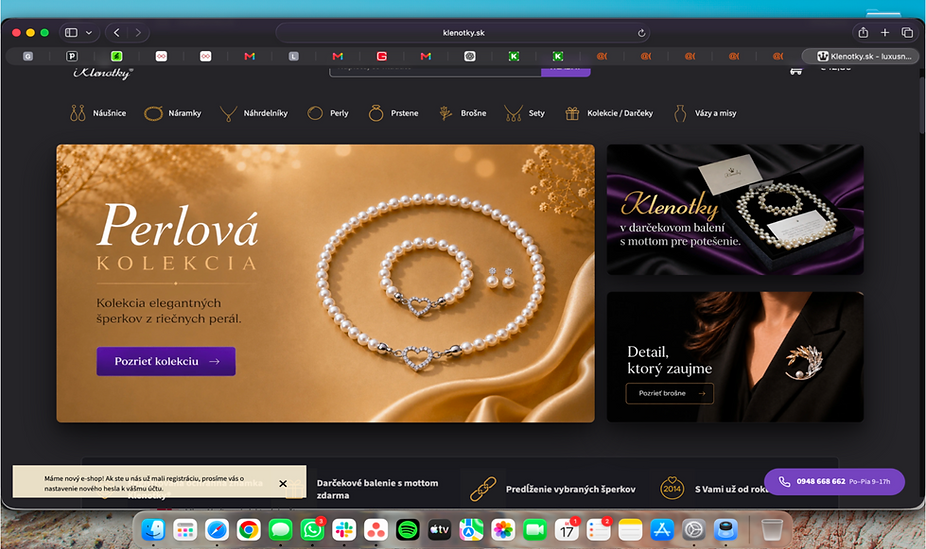Open the Sety jewelry sets icon
The image size is (926, 549).
513,113
